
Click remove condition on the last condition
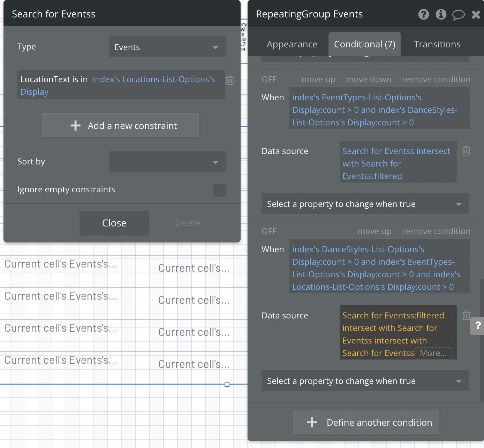click(x=436, y=231)
